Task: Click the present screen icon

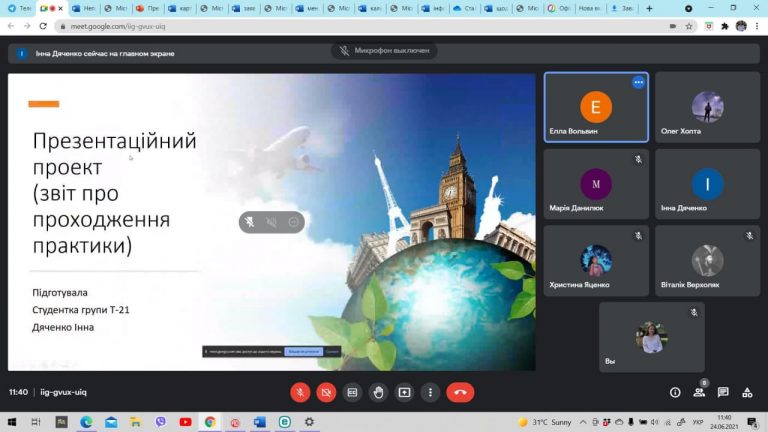Action: coord(404,392)
